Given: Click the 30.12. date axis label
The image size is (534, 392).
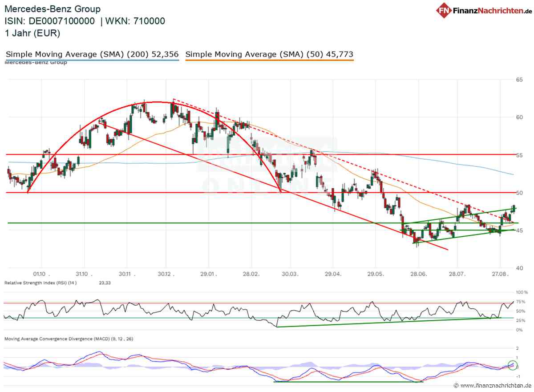Looking at the screenshot, I should [x=166, y=274].
